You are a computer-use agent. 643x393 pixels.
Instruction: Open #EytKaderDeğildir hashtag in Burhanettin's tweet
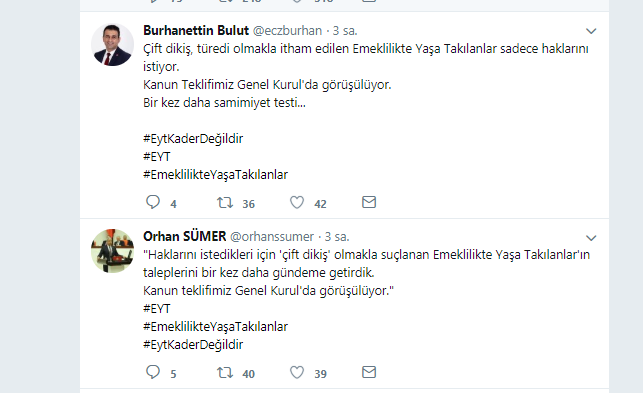(193, 139)
